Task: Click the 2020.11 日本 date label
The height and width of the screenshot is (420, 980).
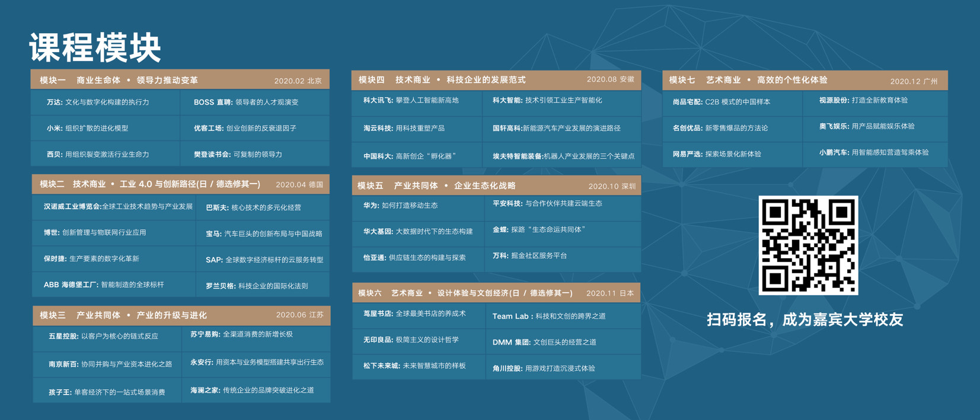Action: click(x=610, y=293)
